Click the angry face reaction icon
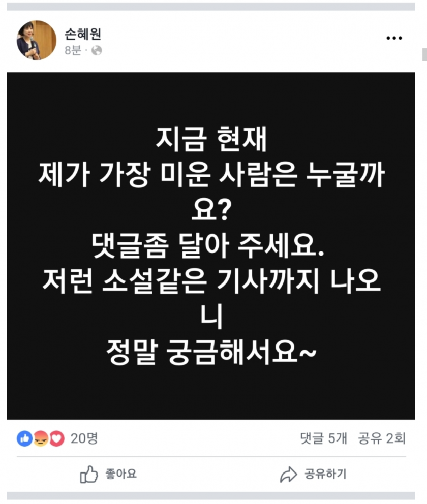Image resolution: width=427 pixels, height=504 pixels. (41, 438)
